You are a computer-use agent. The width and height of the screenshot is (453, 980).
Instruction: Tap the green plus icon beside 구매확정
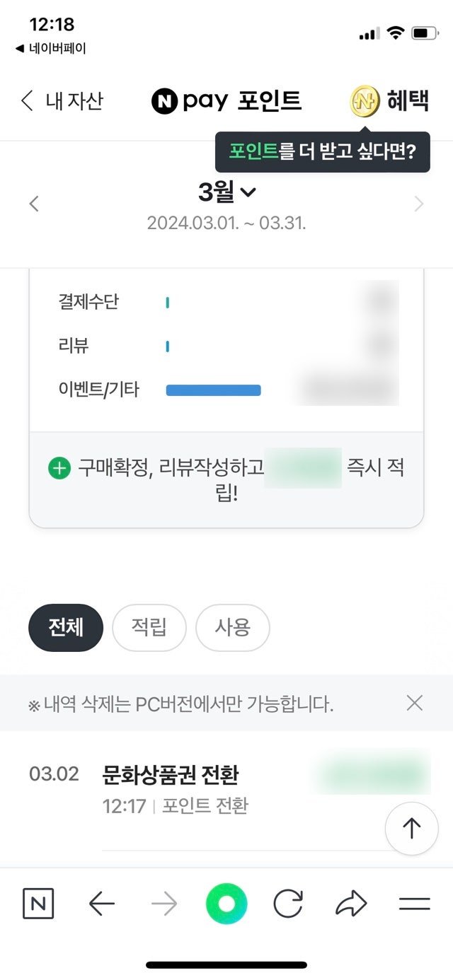(59, 468)
